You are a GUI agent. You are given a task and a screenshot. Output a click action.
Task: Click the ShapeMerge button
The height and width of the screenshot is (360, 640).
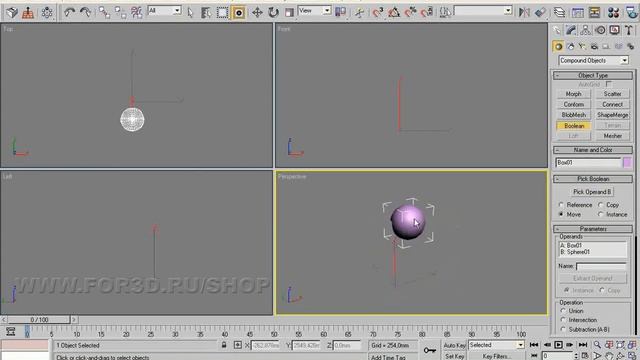pyautogui.click(x=613, y=115)
